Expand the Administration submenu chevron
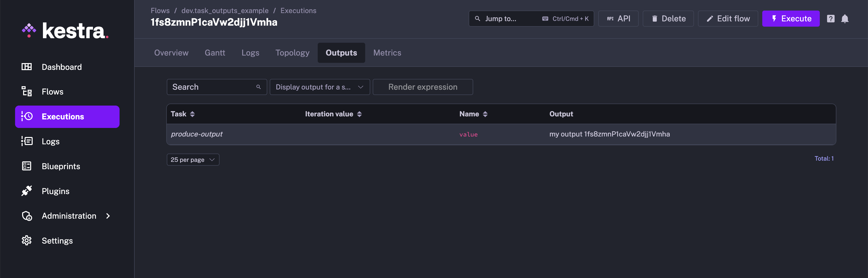 (108, 216)
